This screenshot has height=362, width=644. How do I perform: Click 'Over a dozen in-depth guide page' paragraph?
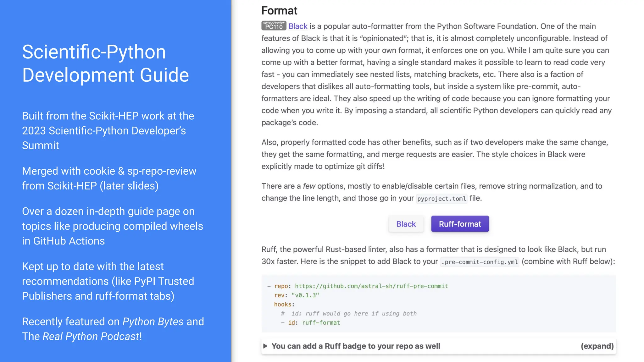(x=113, y=226)
